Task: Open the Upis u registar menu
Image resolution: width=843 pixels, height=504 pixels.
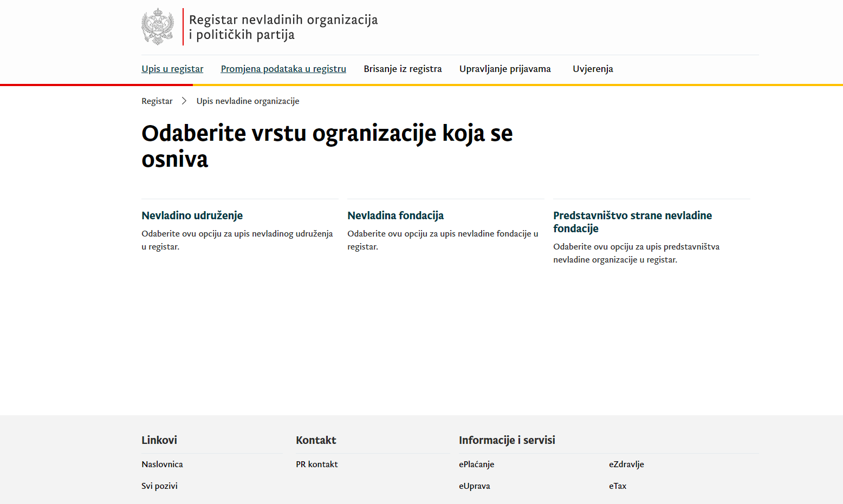Action: 172,69
